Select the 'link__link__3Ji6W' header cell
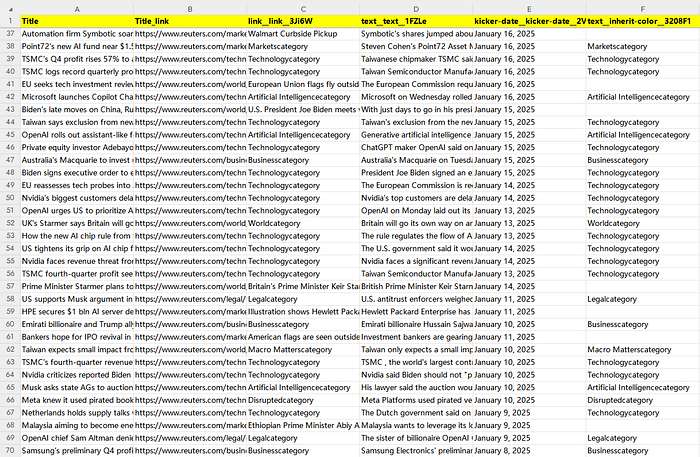 point(303,21)
